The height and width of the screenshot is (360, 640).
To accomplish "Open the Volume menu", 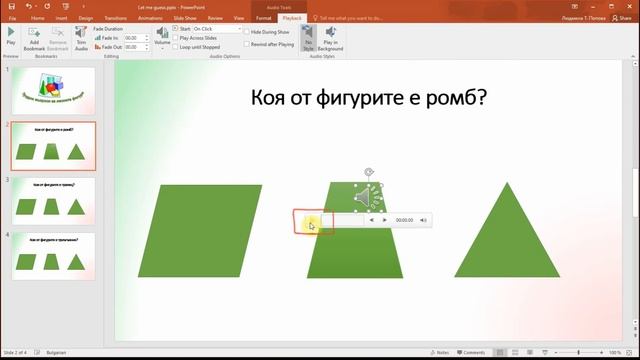I will (x=162, y=39).
